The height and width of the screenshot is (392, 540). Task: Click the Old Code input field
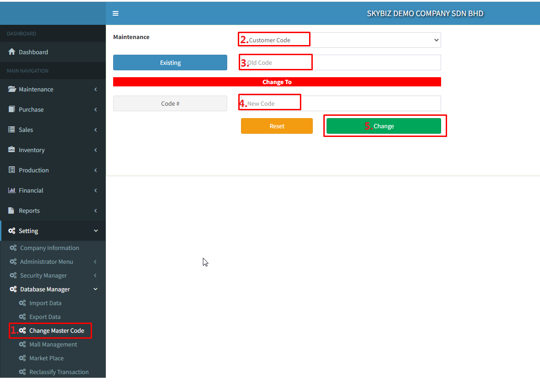[x=340, y=62]
